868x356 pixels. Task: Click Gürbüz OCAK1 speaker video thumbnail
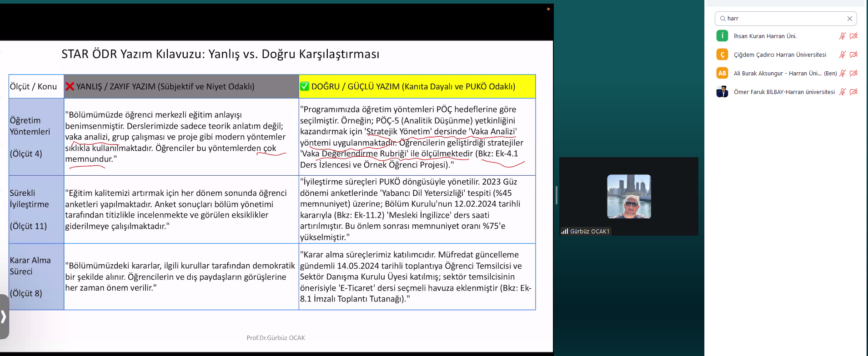pos(629,196)
